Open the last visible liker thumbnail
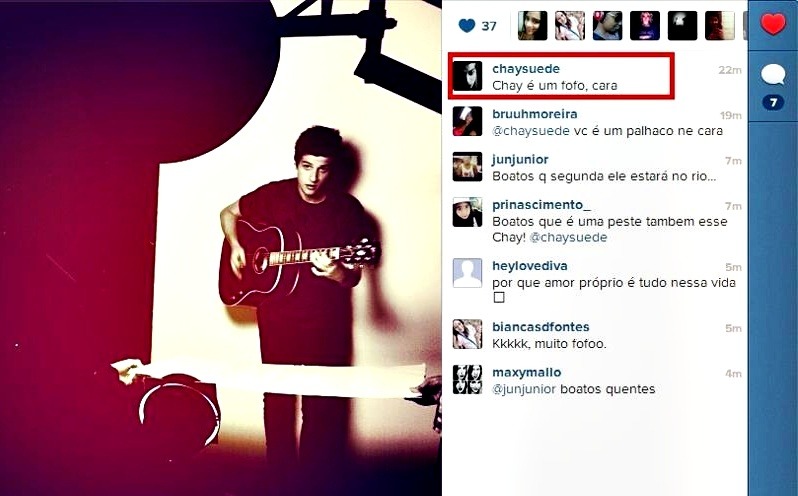 click(719, 25)
